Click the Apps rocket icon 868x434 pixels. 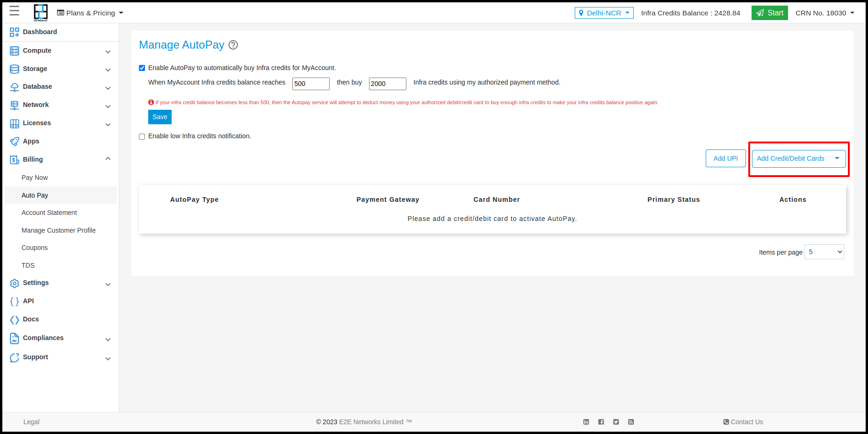(14, 142)
